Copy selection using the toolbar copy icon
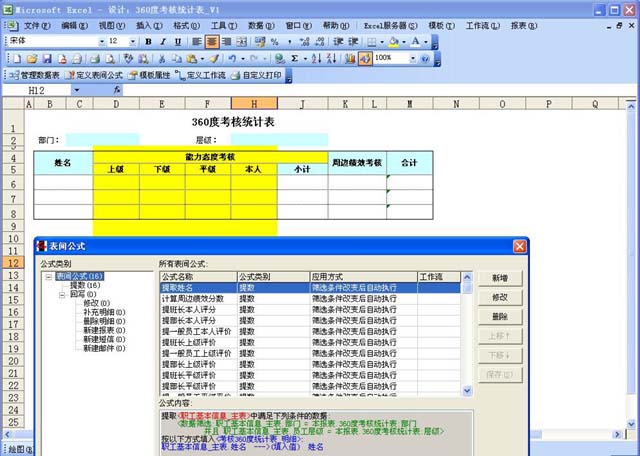This screenshot has width=640, height=456. [176, 58]
